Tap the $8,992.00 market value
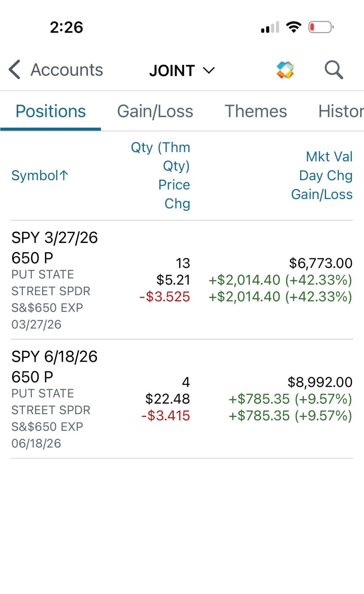This screenshot has width=364, height=594. [x=320, y=382]
